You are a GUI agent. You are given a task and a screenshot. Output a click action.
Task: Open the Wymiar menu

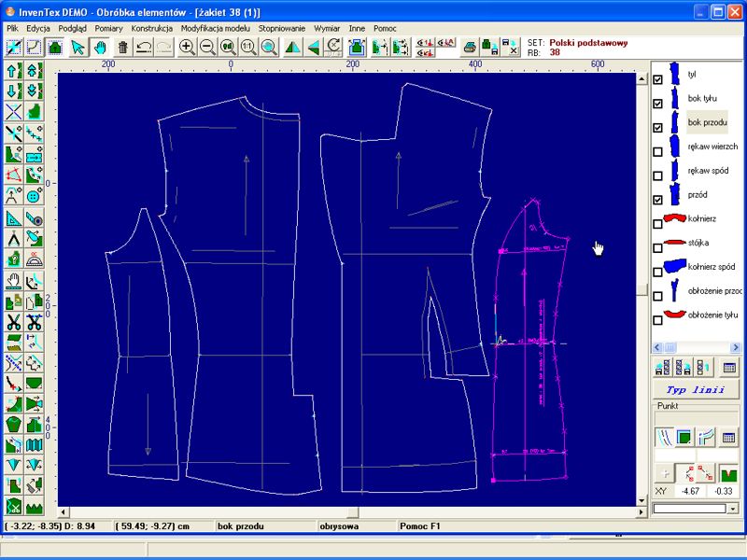click(327, 29)
